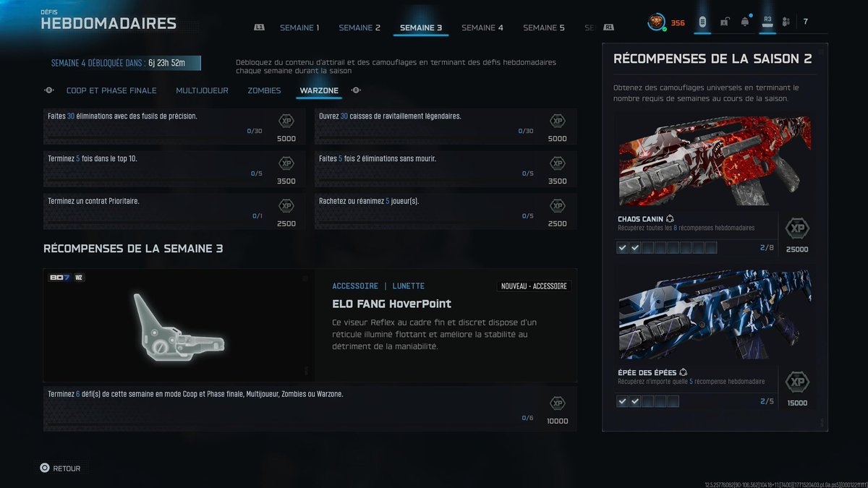868x488 pixels.
Task: Open the SEMAINE 4 tab
Action: point(482,28)
